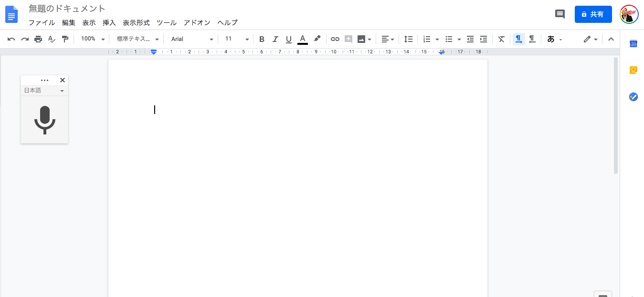The image size is (644, 297).
Task: Redo the last action
Action: (25, 39)
